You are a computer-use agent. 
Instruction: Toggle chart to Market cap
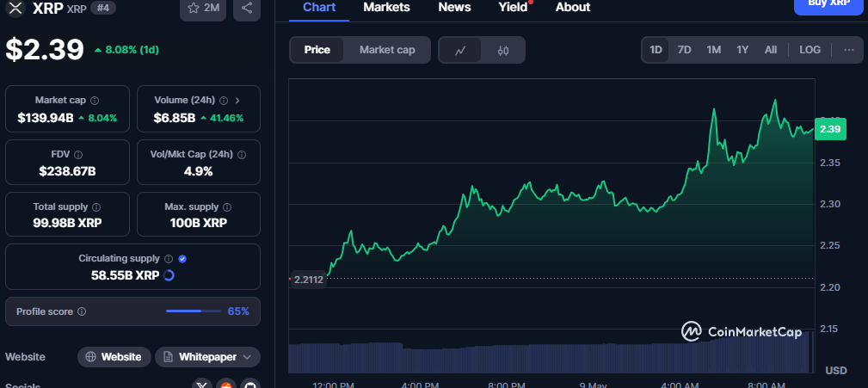coord(387,50)
